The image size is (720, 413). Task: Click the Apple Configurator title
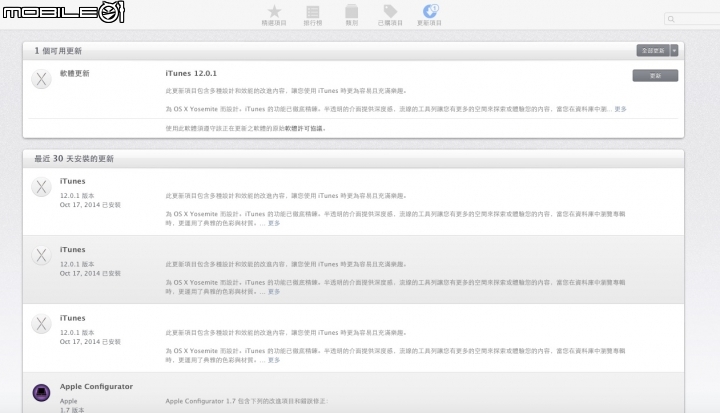(x=96, y=386)
